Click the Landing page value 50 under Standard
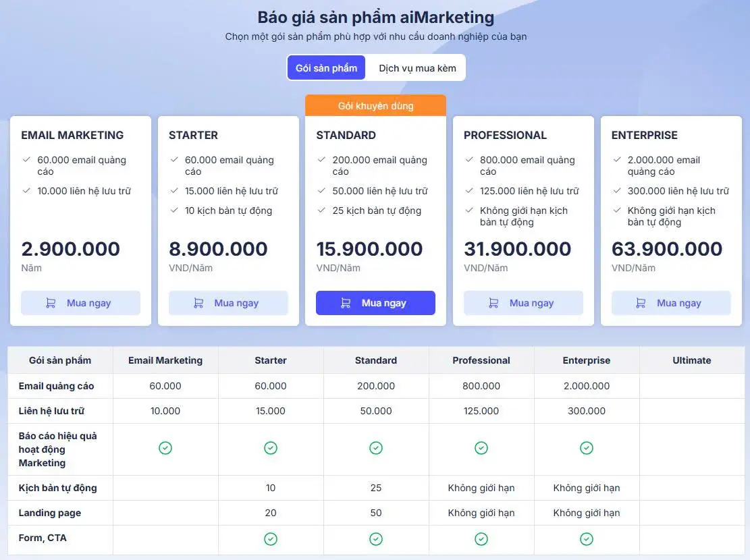Viewport: 750px width, 560px height. click(x=376, y=513)
